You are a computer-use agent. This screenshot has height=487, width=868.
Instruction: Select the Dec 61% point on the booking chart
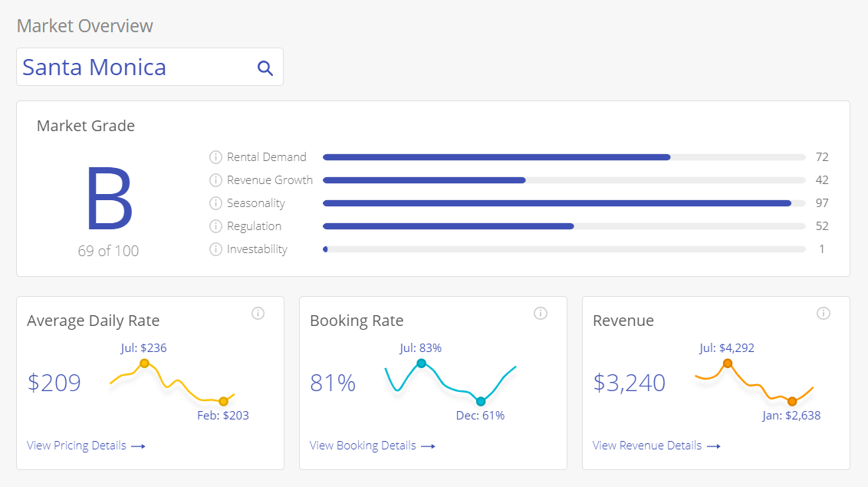481,401
